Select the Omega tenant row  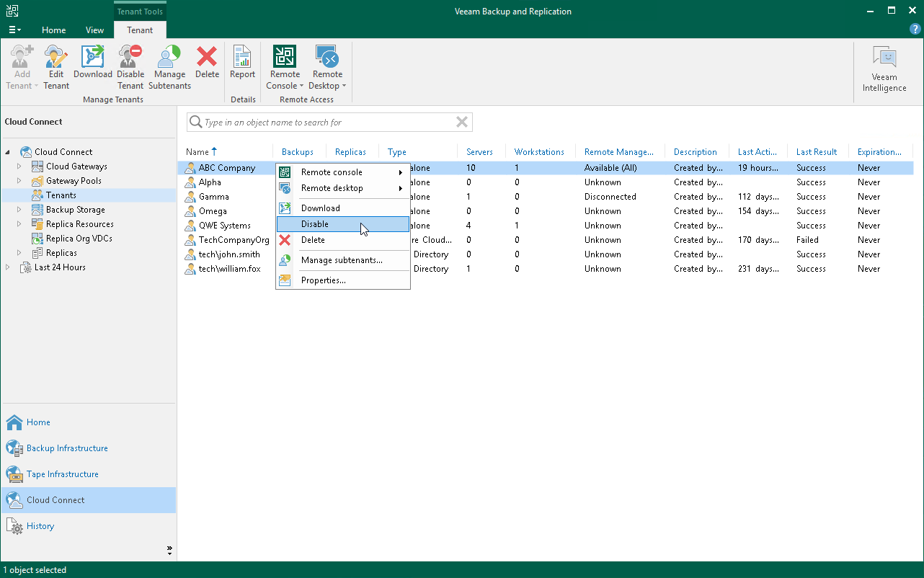point(546,211)
